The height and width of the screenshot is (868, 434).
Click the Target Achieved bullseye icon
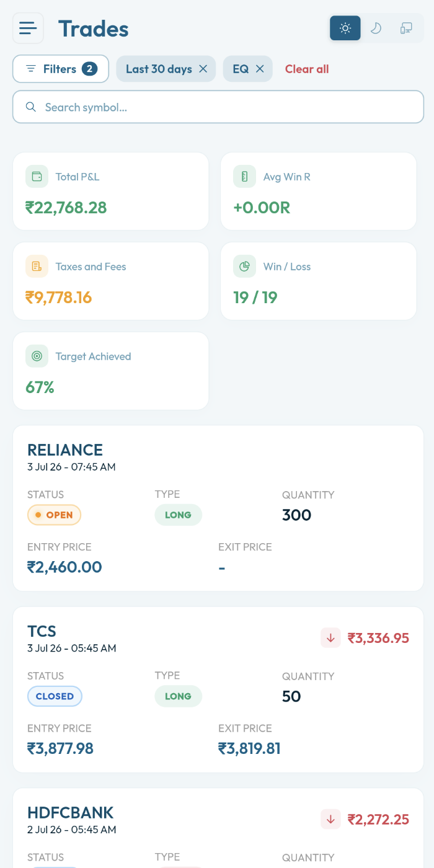tap(37, 356)
